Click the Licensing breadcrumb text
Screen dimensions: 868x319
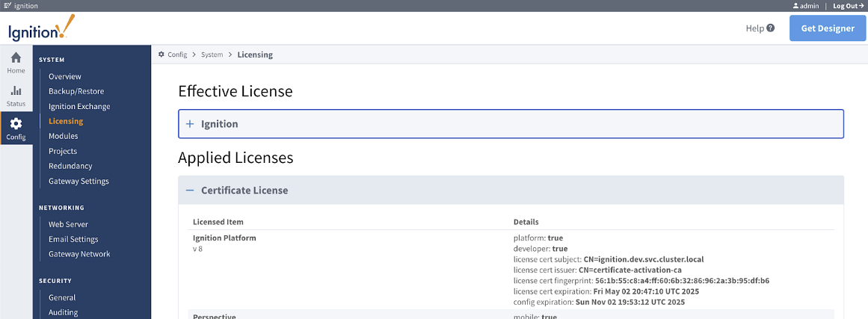coord(255,55)
